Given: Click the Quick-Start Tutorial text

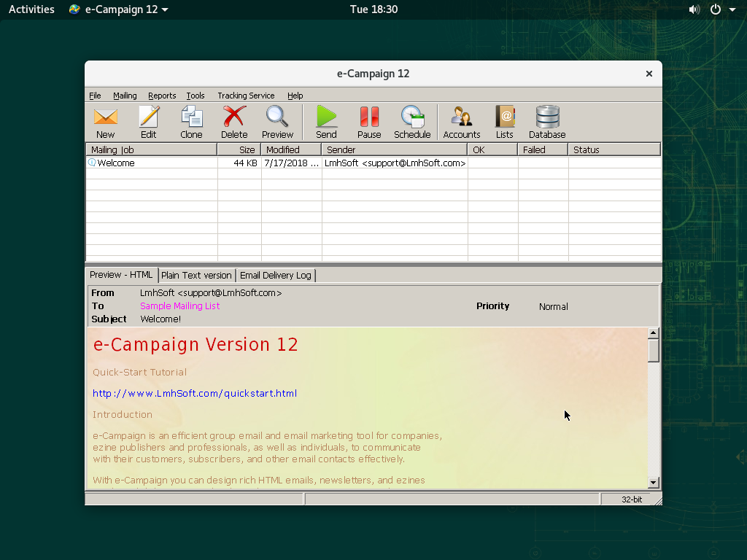Looking at the screenshot, I should click(x=139, y=373).
